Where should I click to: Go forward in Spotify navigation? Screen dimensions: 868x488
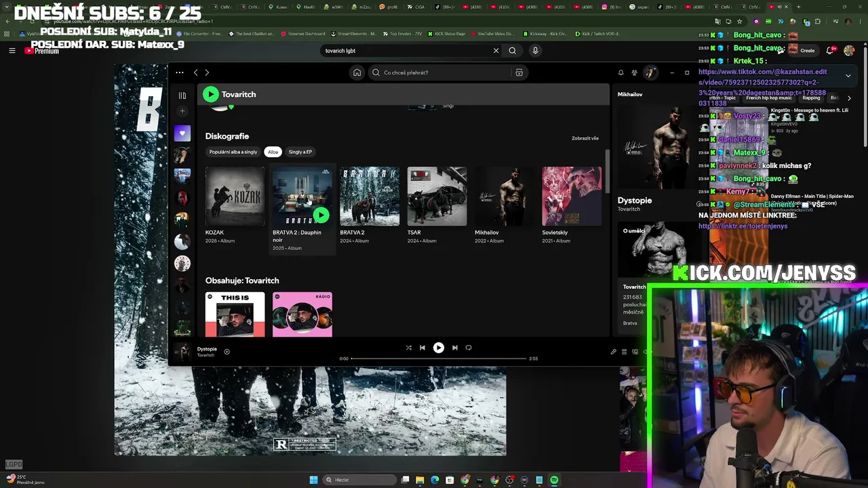(x=207, y=73)
